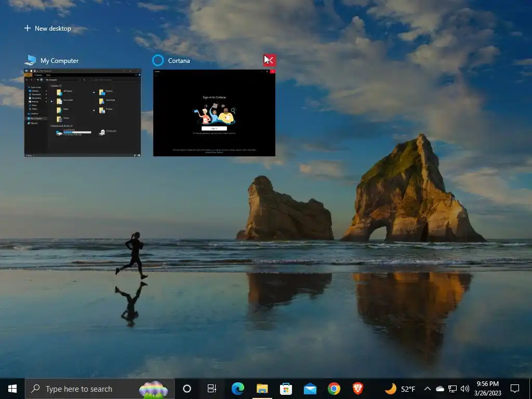Open the Action Center notifications icon
This screenshot has height=399, width=532.
click(x=515, y=389)
